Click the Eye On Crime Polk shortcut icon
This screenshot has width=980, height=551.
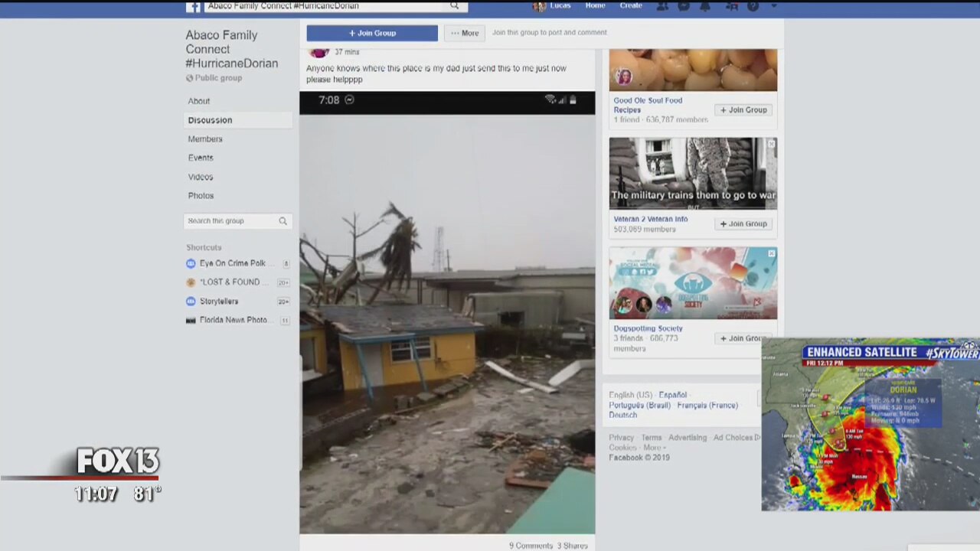pos(191,263)
